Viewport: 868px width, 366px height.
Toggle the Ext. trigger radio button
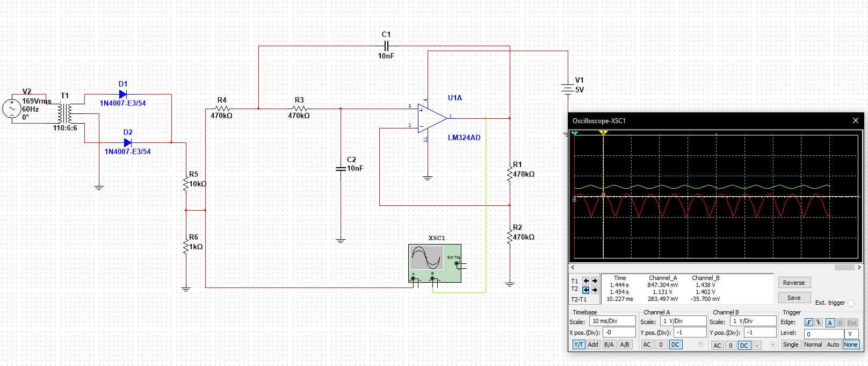851,303
